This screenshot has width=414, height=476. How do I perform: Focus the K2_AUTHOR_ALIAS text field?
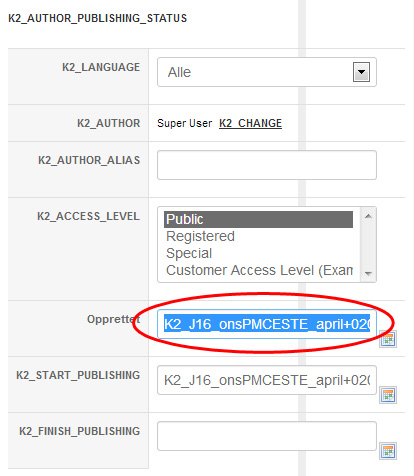click(x=267, y=165)
